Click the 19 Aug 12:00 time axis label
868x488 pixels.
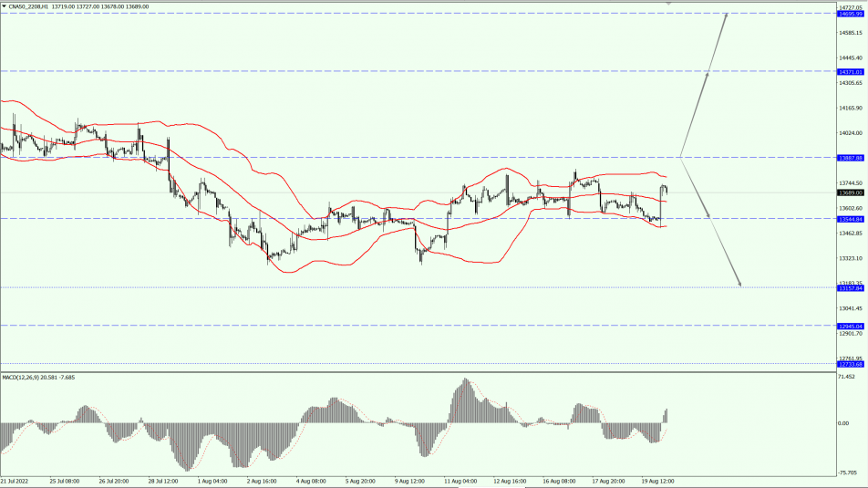(657, 482)
